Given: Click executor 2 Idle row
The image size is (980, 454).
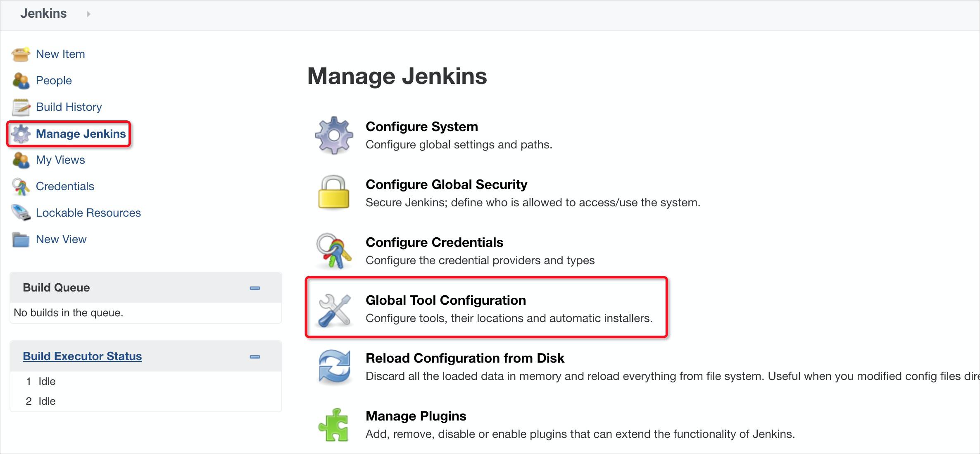Looking at the screenshot, I should pos(146,401).
